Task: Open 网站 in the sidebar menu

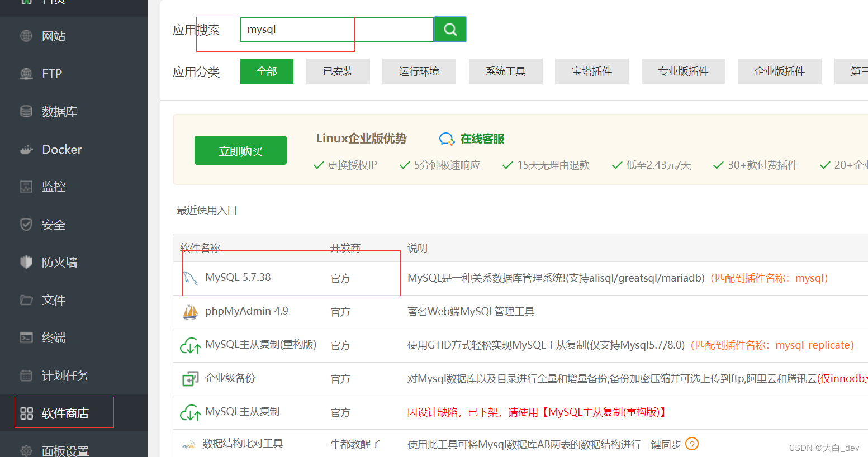Action: 54,36
